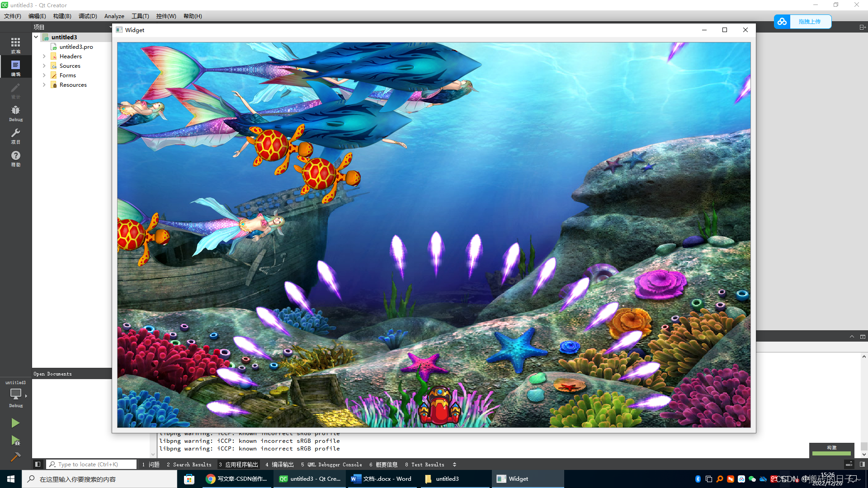868x488 pixels.
Task: Open the 2 Search Results pane
Action: click(x=189, y=465)
